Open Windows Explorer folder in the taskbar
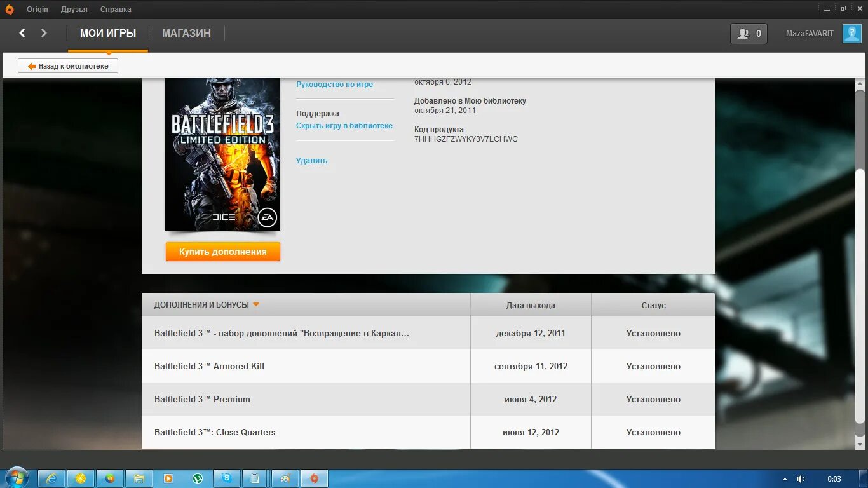The height and width of the screenshot is (488, 868). tap(139, 478)
